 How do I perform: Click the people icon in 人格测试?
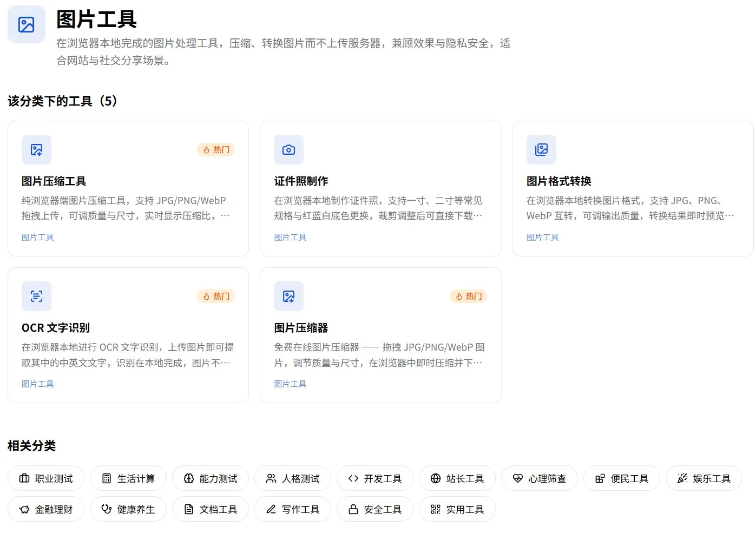(x=271, y=478)
